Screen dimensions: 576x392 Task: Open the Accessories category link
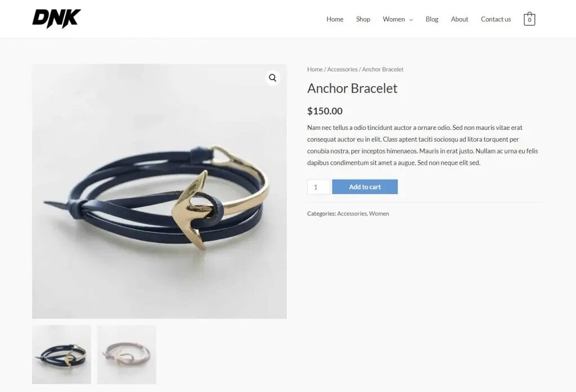point(352,214)
